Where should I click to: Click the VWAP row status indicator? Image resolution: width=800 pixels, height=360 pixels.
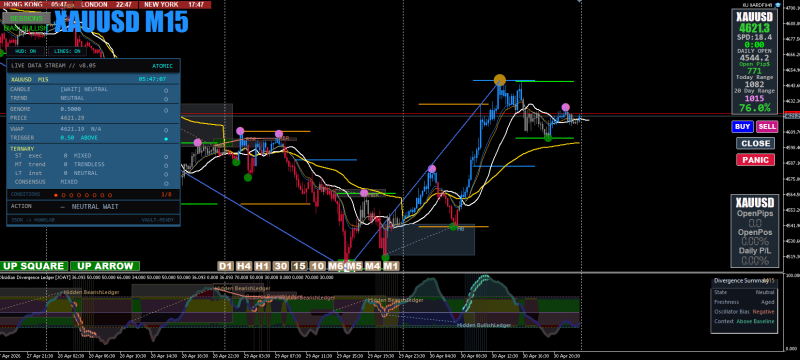(166, 130)
